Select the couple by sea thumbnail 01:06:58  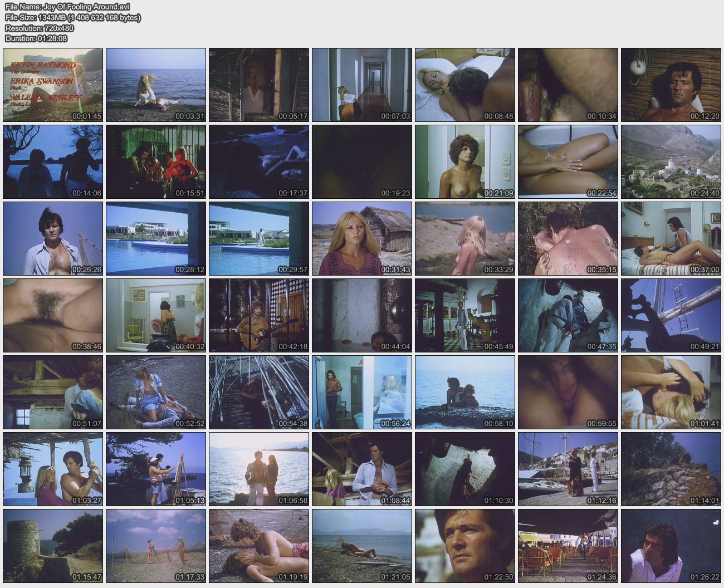point(259,469)
